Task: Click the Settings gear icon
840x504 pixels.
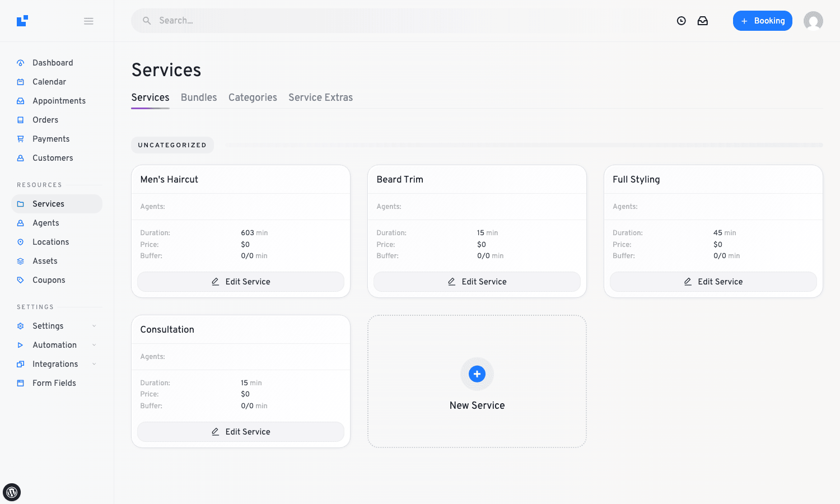Action: 21,326
